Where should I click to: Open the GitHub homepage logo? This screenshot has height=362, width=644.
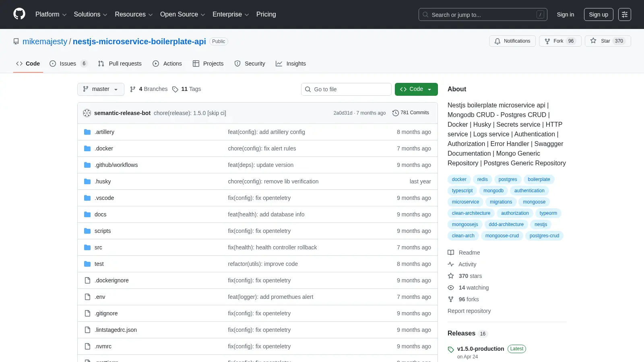click(x=19, y=14)
